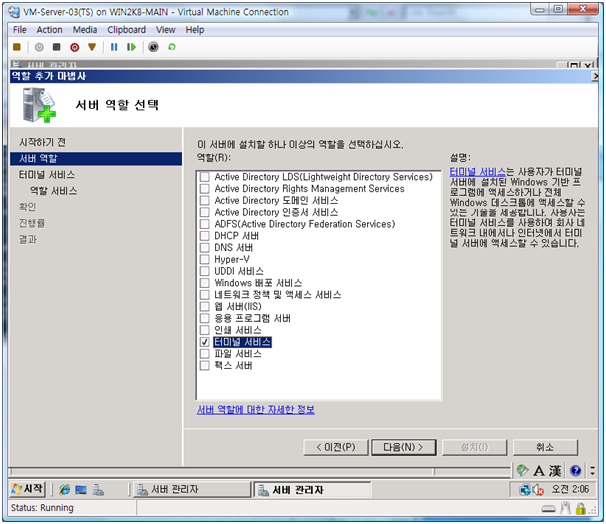Click the Show Desktop quick launch icon

pos(81,490)
